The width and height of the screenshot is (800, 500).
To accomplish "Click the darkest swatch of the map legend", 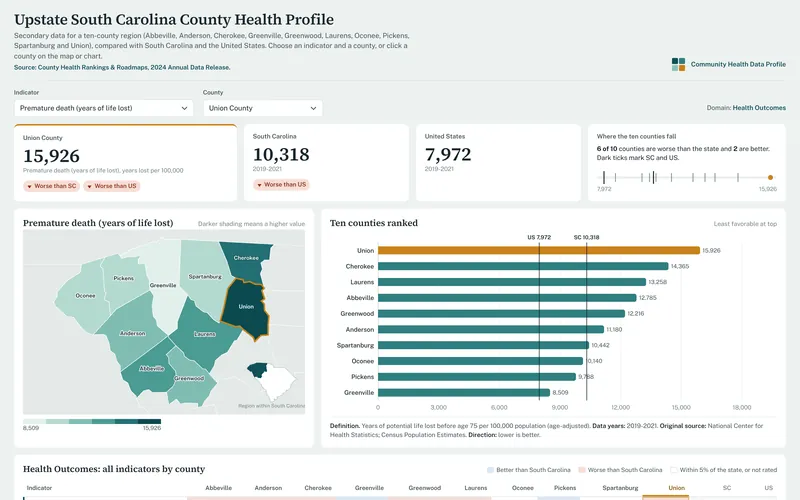I will point(149,421).
